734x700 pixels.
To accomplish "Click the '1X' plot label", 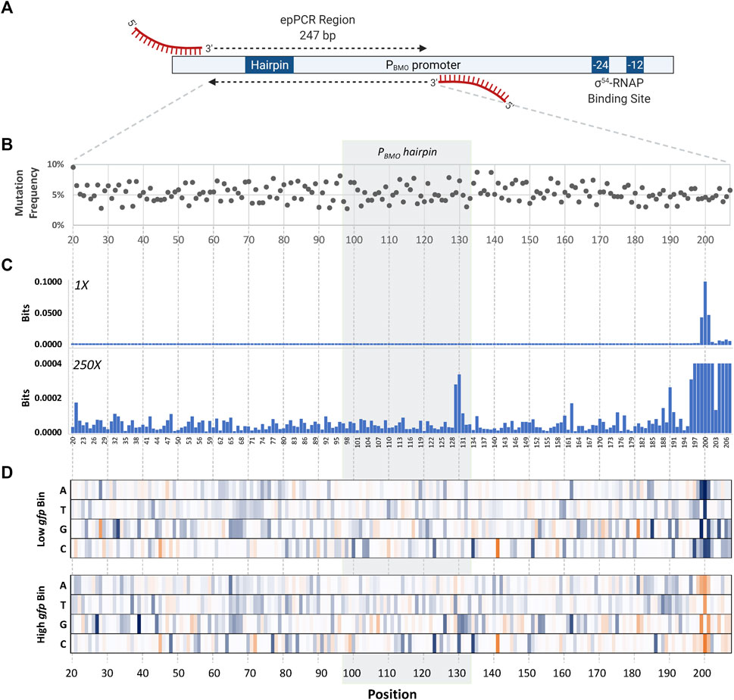I will point(82,285).
